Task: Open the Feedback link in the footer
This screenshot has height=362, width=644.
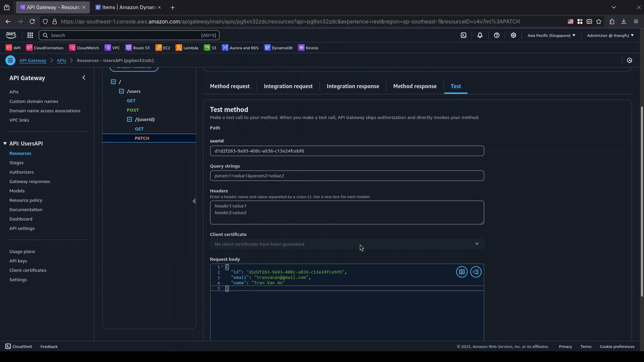Action: [49, 347]
